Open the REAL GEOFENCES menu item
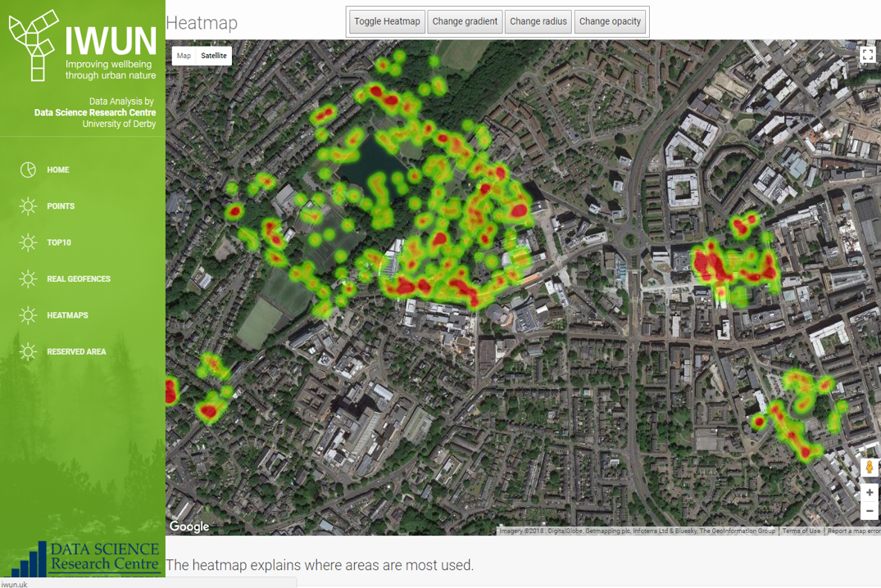Image resolution: width=881 pixels, height=588 pixels. click(x=79, y=279)
